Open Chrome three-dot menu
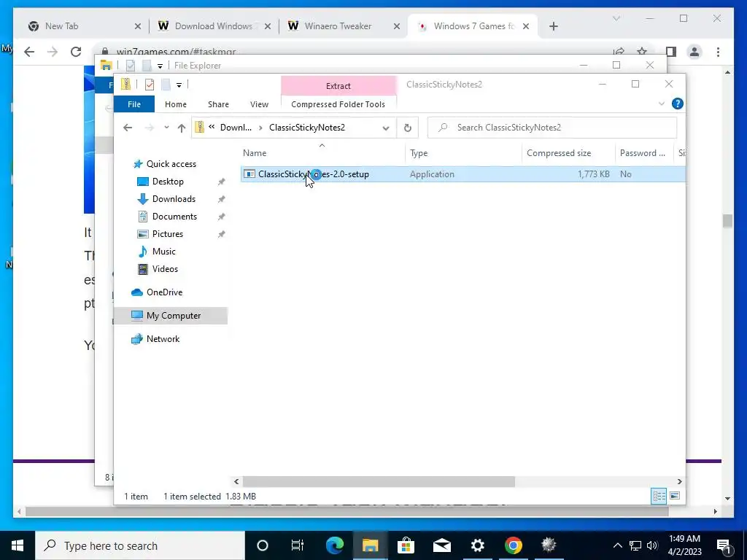747x560 pixels. (x=718, y=52)
